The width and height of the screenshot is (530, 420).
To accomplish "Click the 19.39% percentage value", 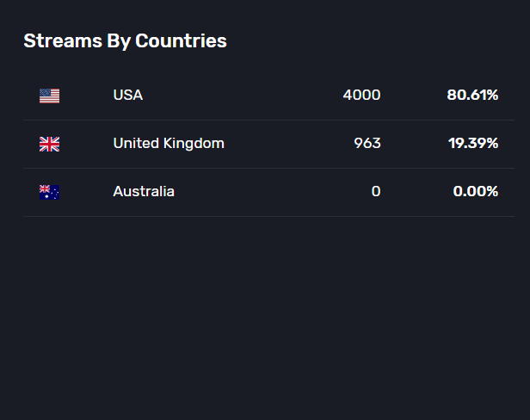I will point(473,144).
